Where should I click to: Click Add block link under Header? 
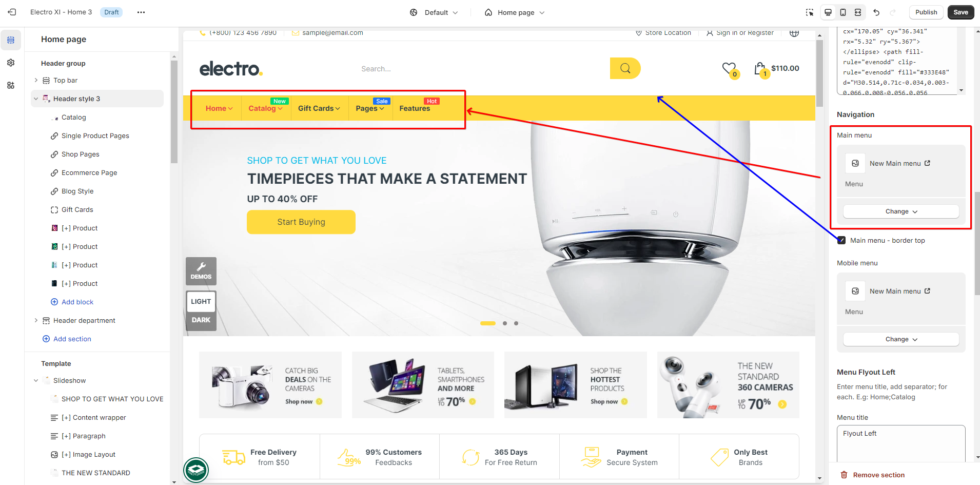point(77,302)
